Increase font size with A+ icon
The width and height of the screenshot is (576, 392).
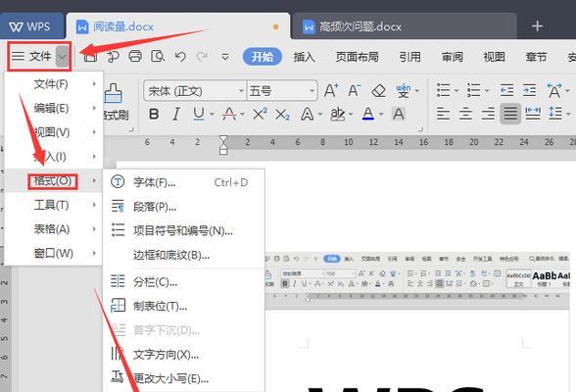pyautogui.click(x=331, y=91)
